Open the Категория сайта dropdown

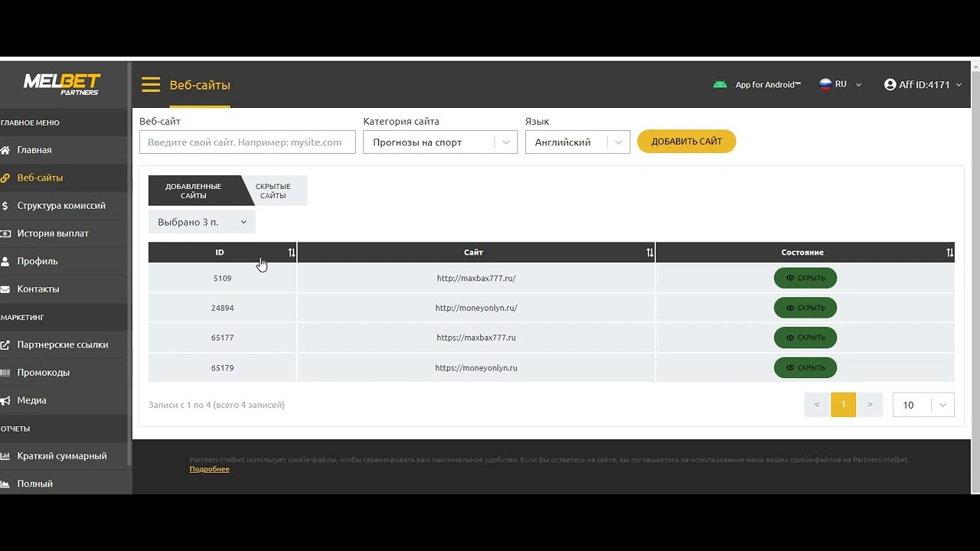[x=440, y=142]
